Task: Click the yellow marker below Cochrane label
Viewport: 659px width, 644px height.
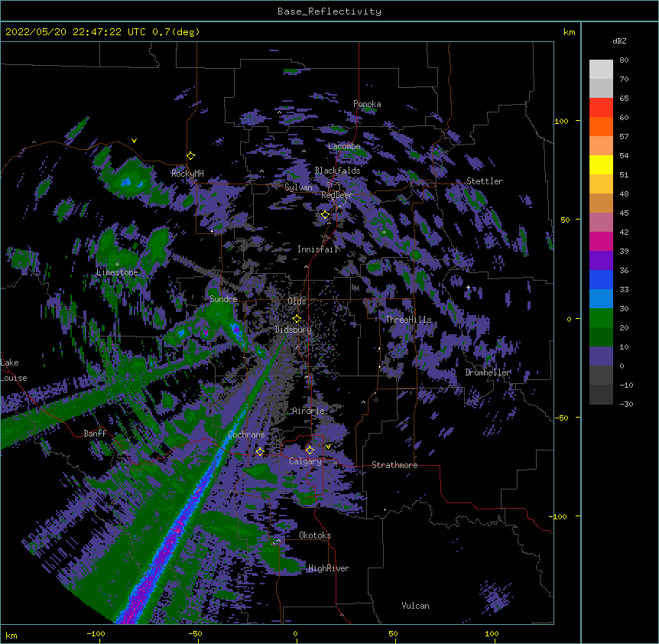Action: [260, 451]
